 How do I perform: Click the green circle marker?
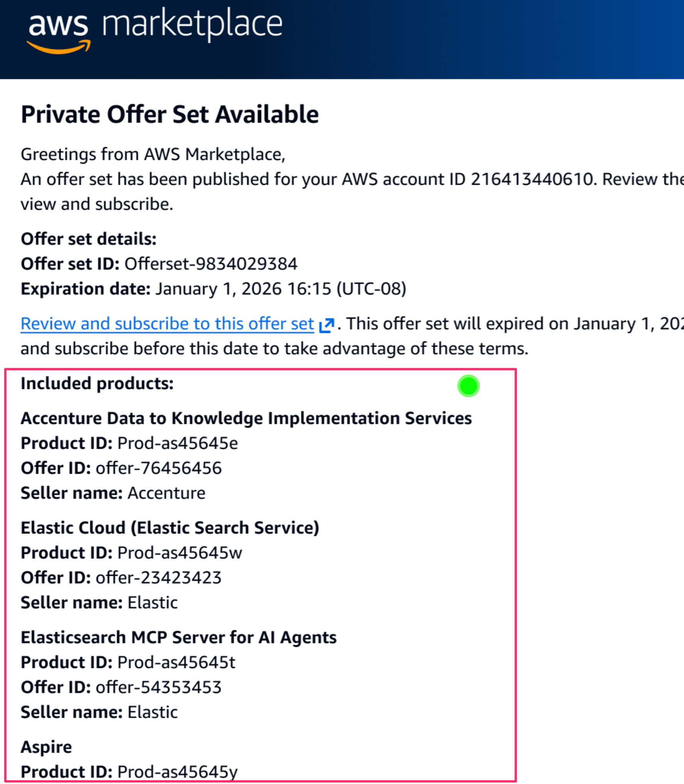468,385
